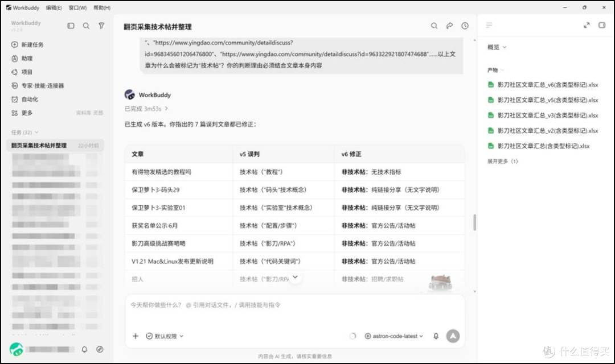Open the notification bell icon
Viewport: 615px width, 364px height.
coord(84,349)
